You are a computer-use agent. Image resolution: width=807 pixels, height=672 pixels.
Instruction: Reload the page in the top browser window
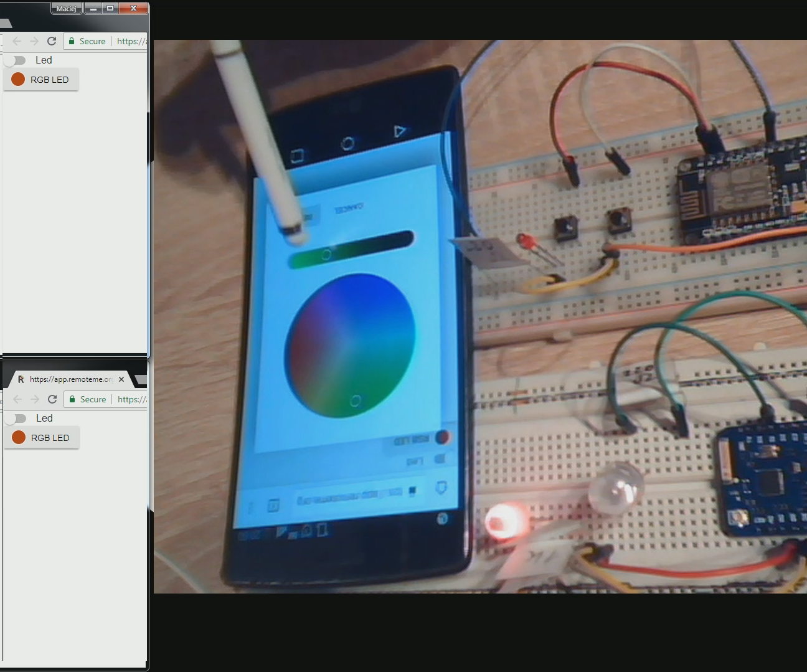(x=51, y=41)
